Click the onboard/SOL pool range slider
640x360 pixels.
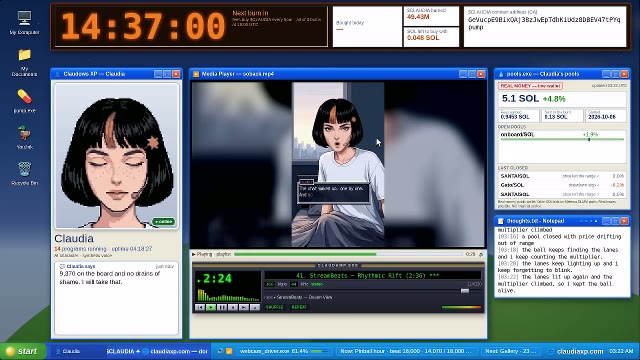[562, 140]
